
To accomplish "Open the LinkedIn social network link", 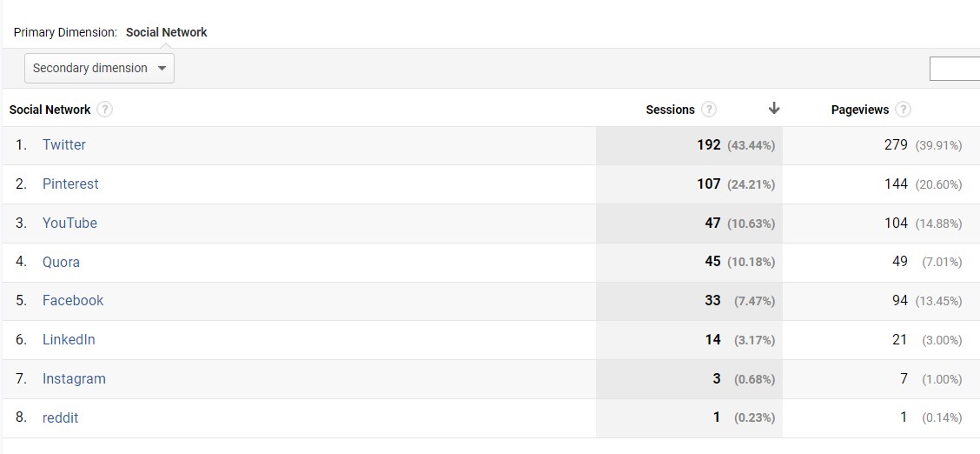I will [x=69, y=340].
